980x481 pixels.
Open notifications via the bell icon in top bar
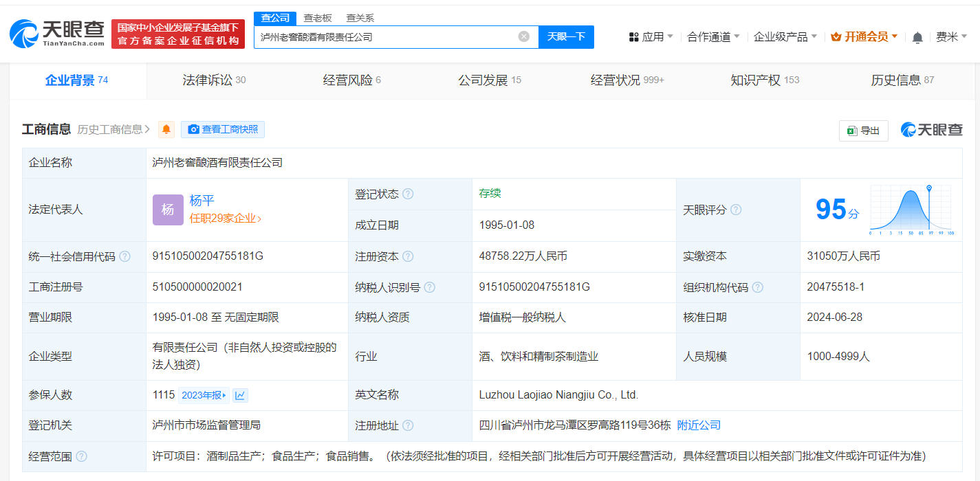click(x=917, y=36)
